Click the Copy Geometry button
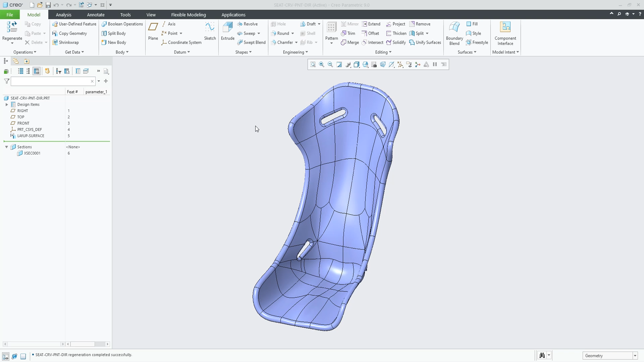Viewport: 644px width, 362px height. tap(70, 33)
